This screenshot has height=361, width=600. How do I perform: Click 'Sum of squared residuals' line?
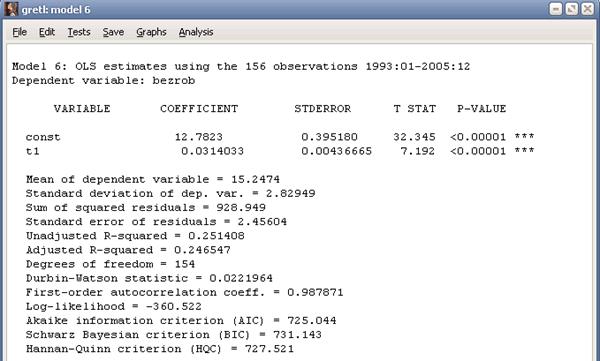tap(146, 208)
